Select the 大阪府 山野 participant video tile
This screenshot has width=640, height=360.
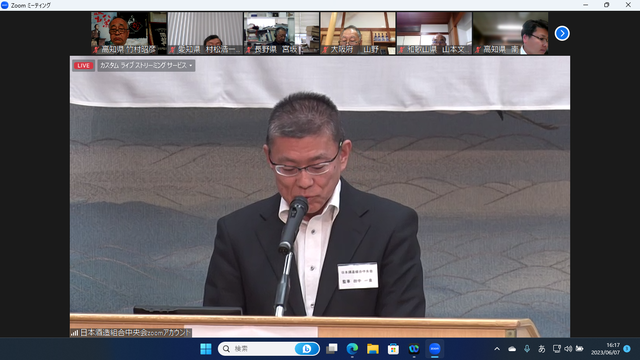tap(358, 33)
